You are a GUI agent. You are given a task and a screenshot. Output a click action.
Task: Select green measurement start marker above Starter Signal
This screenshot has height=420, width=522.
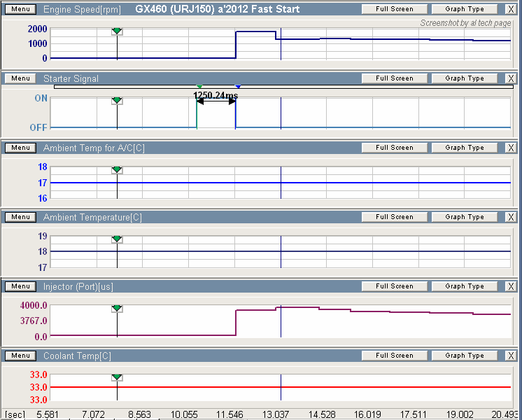pyautogui.click(x=199, y=86)
